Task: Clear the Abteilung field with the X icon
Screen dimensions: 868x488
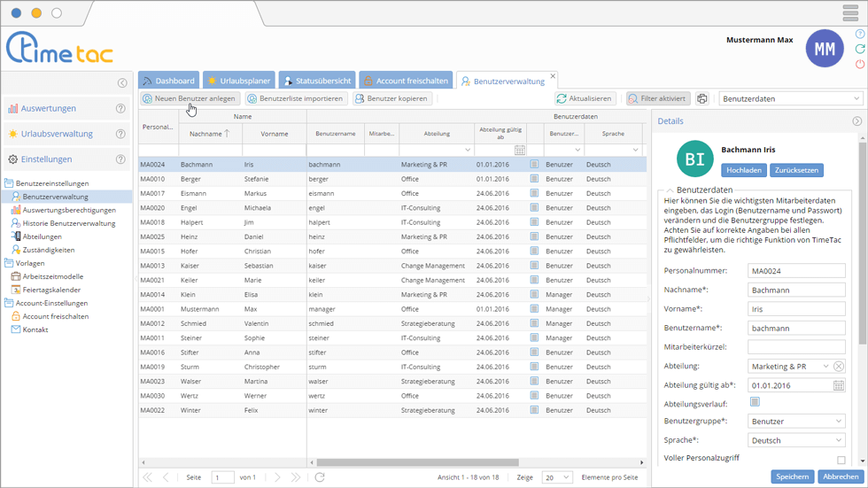Action: [839, 367]
